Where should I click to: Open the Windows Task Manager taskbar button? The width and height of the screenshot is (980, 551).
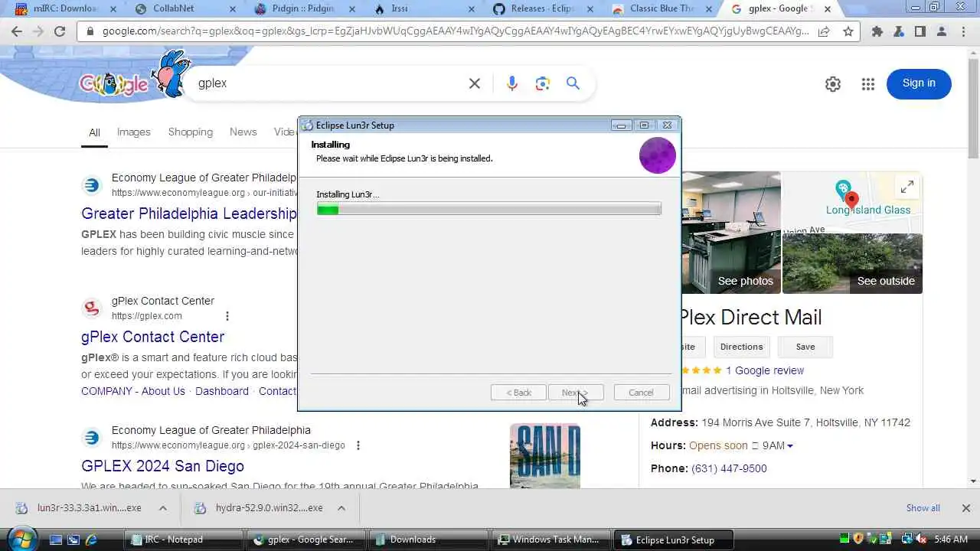click(551, 540)
